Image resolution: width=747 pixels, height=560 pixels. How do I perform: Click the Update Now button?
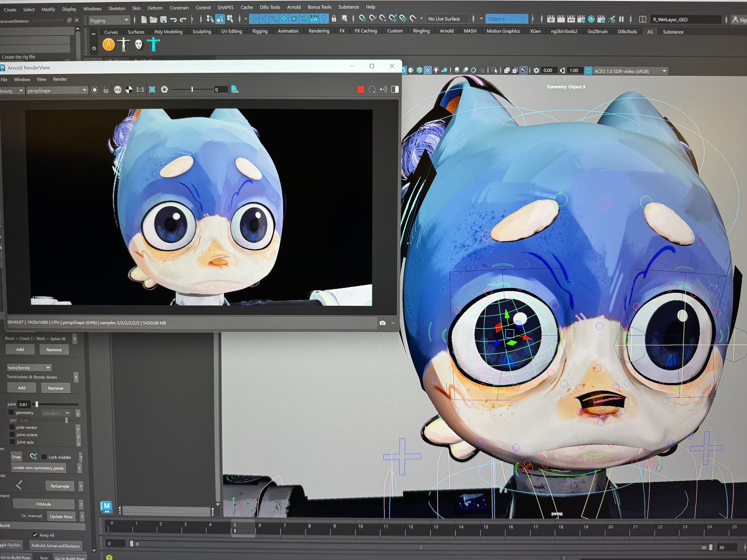click(61, 516)
